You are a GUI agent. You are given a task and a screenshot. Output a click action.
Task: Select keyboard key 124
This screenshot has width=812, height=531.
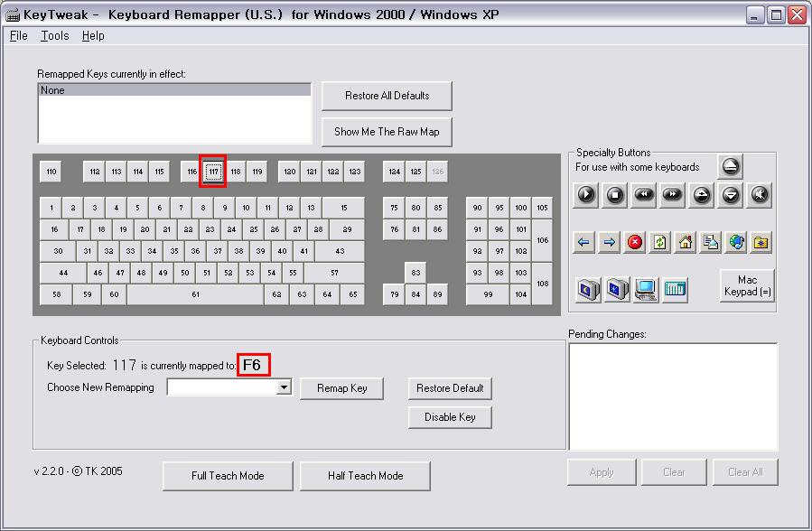(394, 172)
